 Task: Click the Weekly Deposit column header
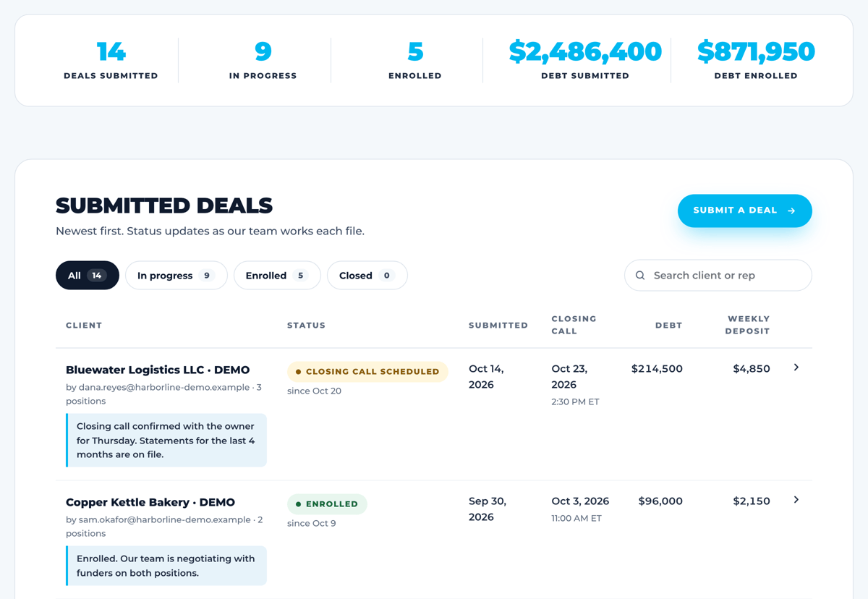[749, 325]
